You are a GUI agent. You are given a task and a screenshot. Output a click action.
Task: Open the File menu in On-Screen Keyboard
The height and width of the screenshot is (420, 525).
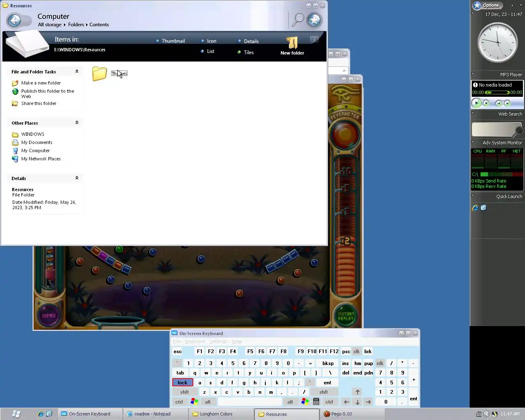(x=177, y=341)
